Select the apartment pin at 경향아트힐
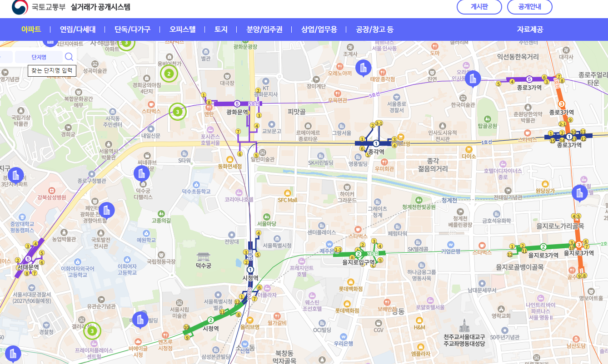608x364 pixels. [x=107, y=211]
